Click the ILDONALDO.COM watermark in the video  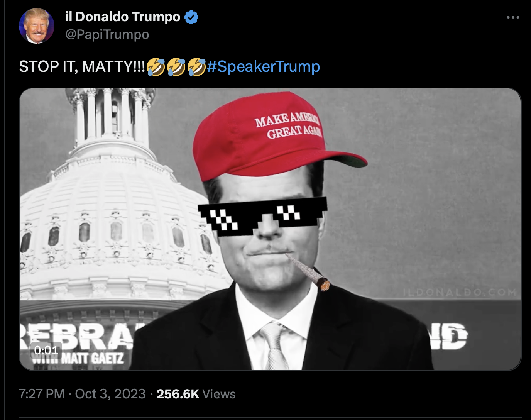click(460, 292)
